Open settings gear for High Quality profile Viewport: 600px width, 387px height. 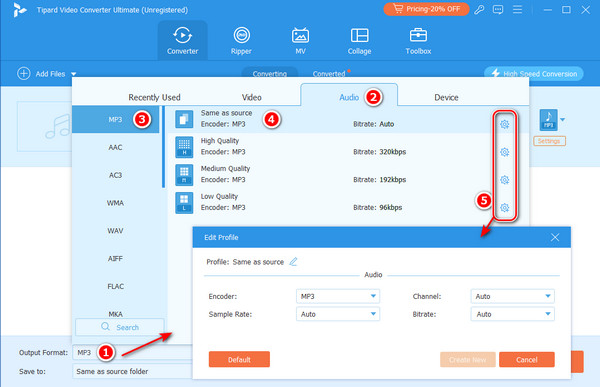tap(505, 152)
